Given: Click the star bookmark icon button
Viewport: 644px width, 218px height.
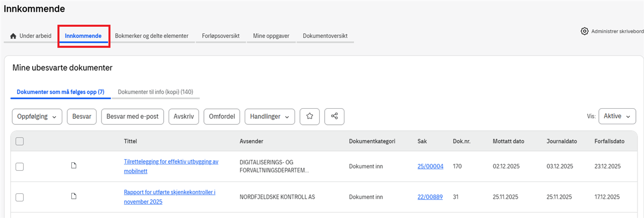Looking at the screenshot, I should (310, 116).
